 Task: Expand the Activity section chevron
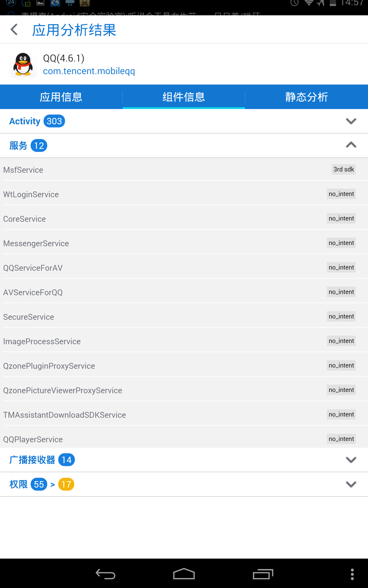351,121
